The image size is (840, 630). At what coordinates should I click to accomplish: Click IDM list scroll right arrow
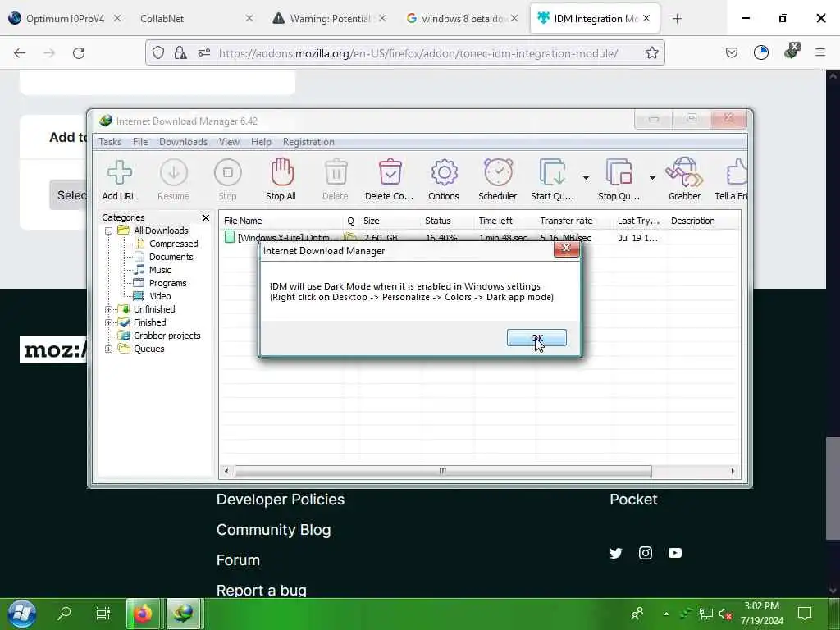[733, 472]
